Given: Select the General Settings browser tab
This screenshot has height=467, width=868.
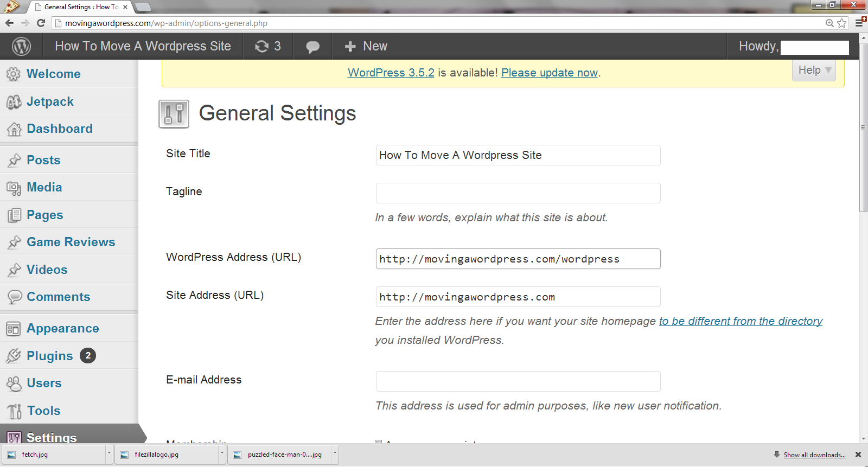Looking at the screenshot, I should pos(80,7).
